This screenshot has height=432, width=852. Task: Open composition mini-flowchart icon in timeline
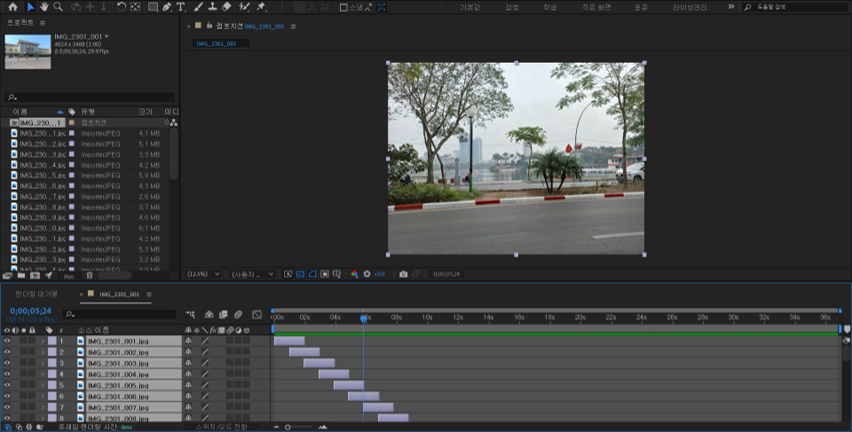[191, 315]
